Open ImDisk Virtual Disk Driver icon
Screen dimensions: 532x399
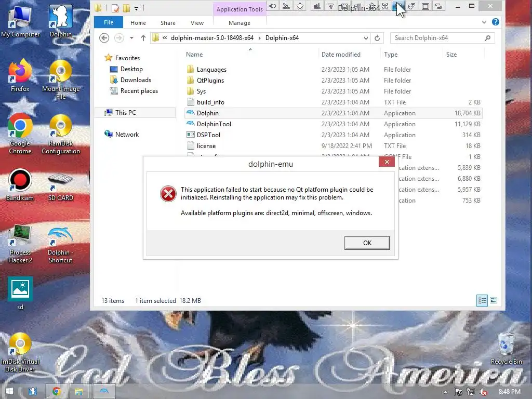pyautogui.click(x=20, y=353)
